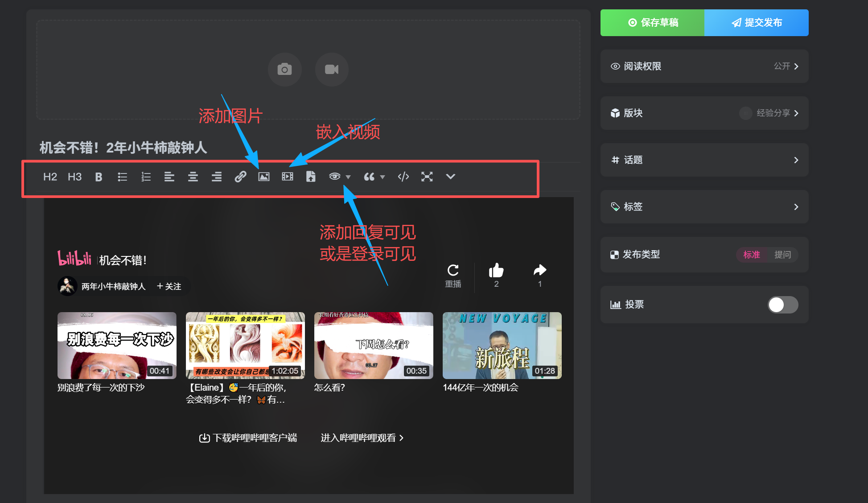
Task: Apply H3 heading formatting
Action: 74,177
